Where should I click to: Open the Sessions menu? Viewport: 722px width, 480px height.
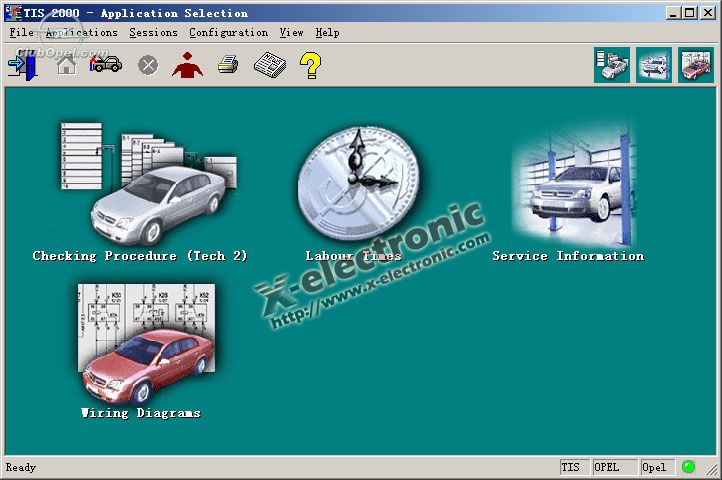153,33
